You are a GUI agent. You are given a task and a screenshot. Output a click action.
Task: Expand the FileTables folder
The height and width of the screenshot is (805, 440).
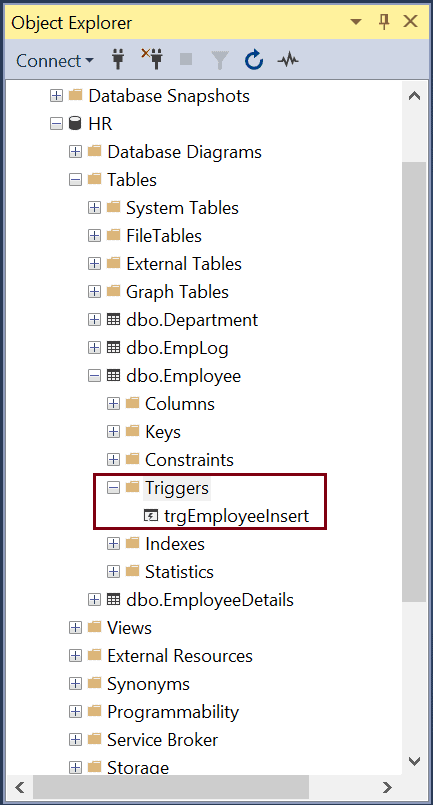[94, 236]
